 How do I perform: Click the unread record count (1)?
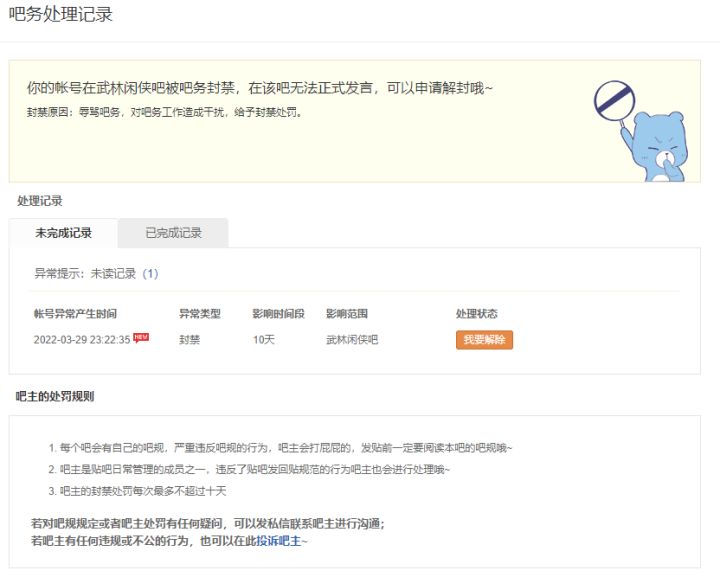point(150,274)
